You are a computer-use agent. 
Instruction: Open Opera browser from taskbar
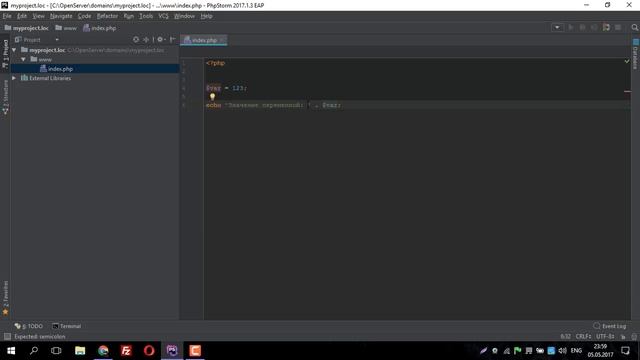149,351
